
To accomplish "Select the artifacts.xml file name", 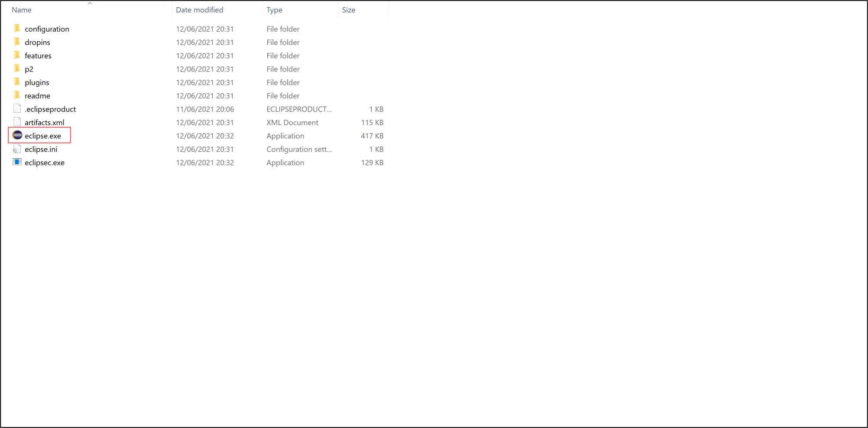I will point(44,123).
